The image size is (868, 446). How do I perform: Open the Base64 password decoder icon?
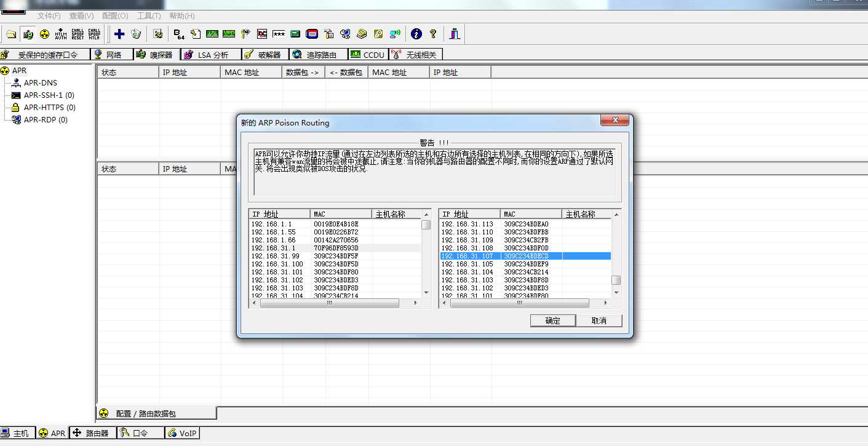(179, 34)
